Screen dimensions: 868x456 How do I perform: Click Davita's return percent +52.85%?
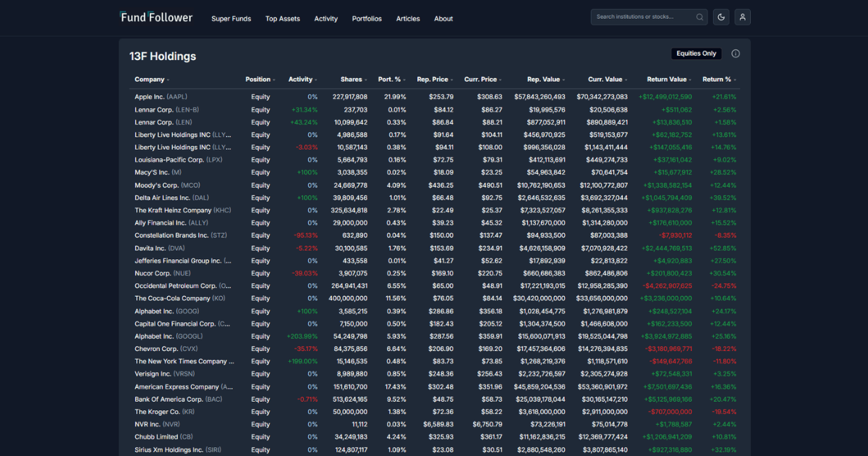point(724,248)
